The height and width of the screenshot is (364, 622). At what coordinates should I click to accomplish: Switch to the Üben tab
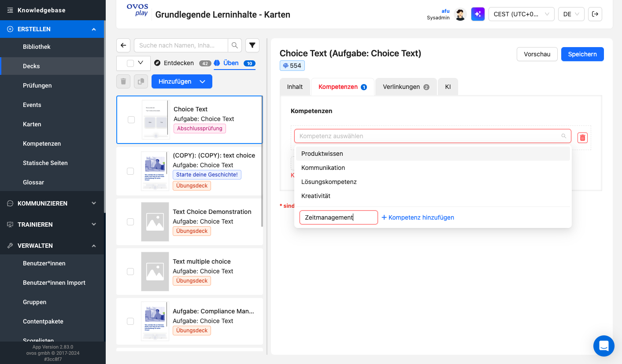pyautogui.click(x=235, y=63)
